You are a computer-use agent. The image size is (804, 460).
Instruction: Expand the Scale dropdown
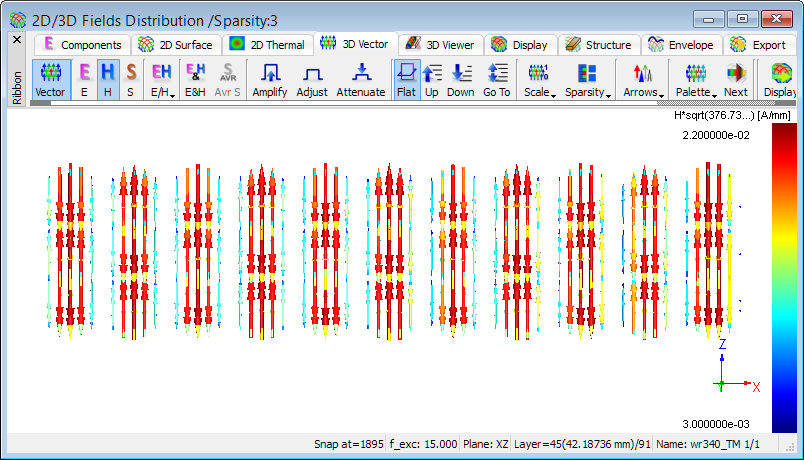(x=539, y=80)
